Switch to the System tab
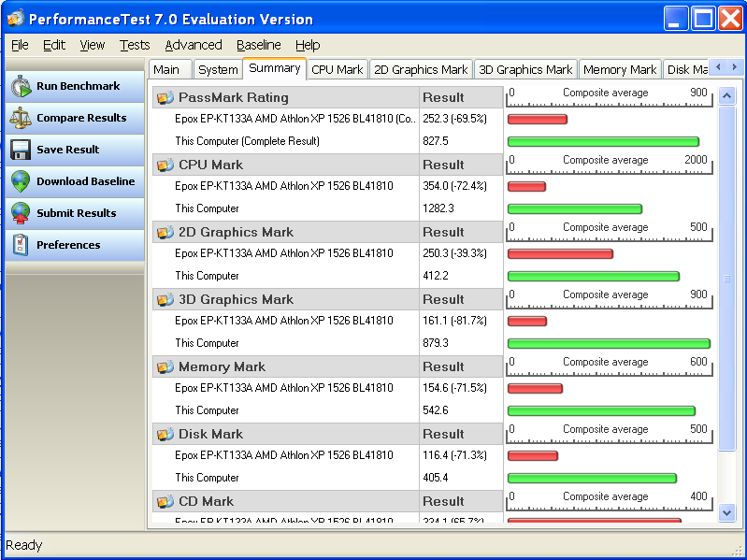This screenshot has width=747, height=560. (218, 69)
